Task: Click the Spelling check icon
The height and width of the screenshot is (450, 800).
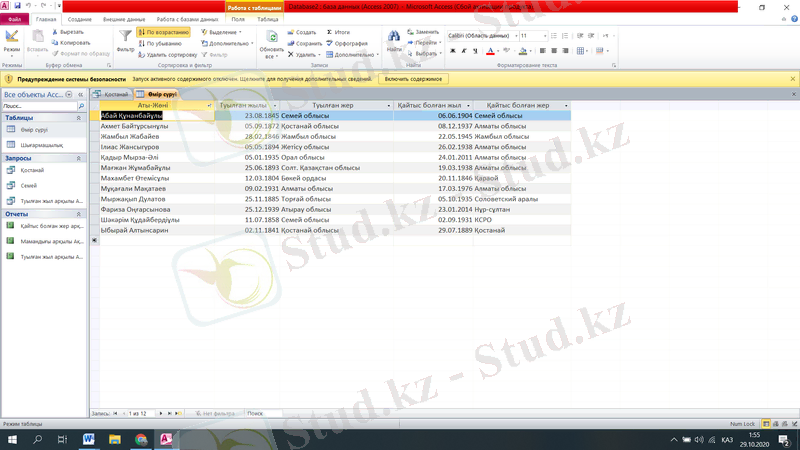Action: pyautogui.click(x=330, y=43)
